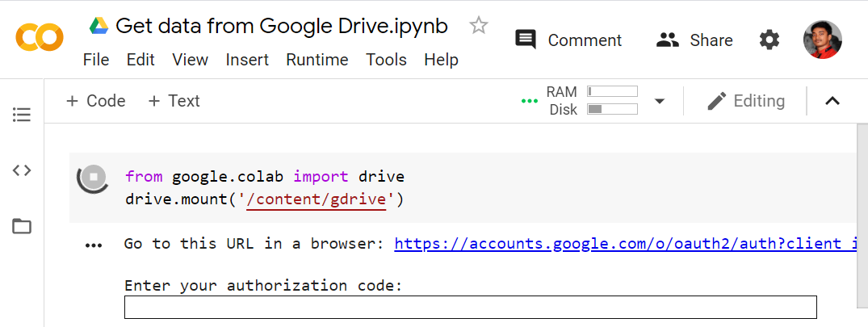Click the 'Enter your authorization code:' text
The image size is (868, 327).
tap(263, 286)
